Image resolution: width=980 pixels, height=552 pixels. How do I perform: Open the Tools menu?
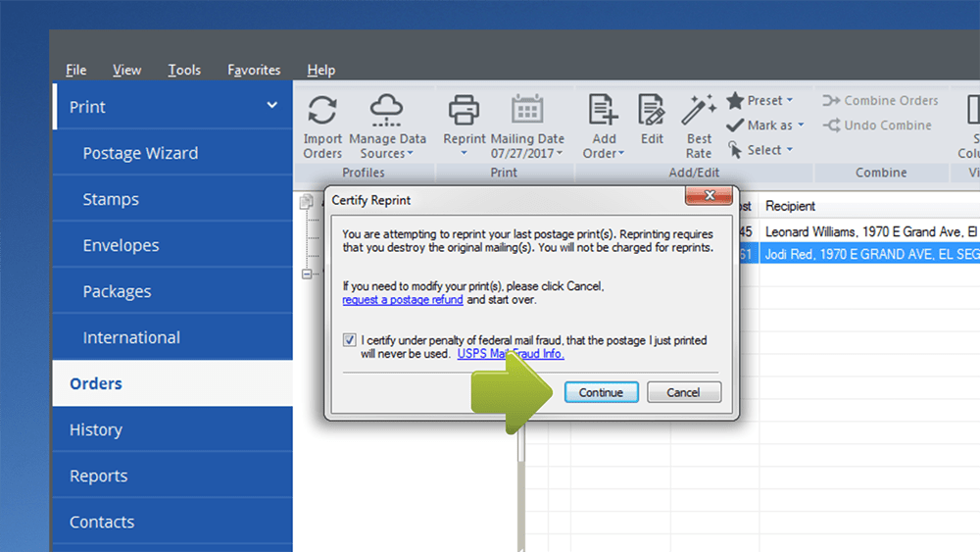coord(184,70)
